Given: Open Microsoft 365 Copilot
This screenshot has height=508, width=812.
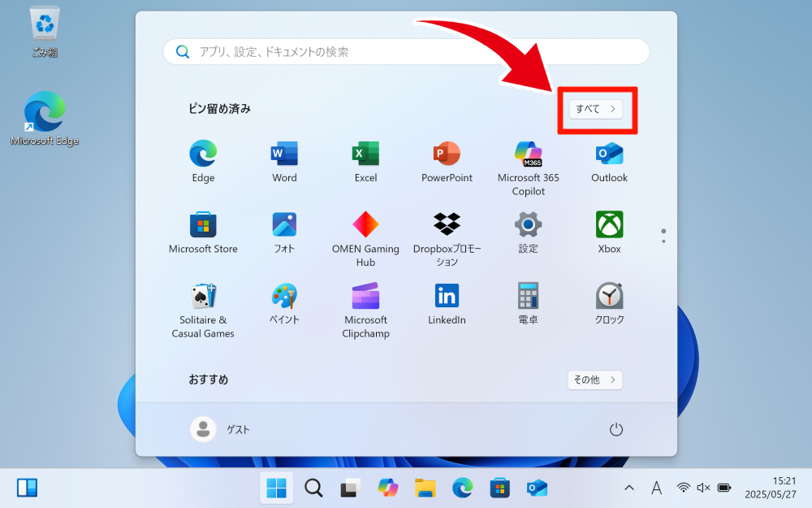Looking at the screenshot, I should coord(529,168).
